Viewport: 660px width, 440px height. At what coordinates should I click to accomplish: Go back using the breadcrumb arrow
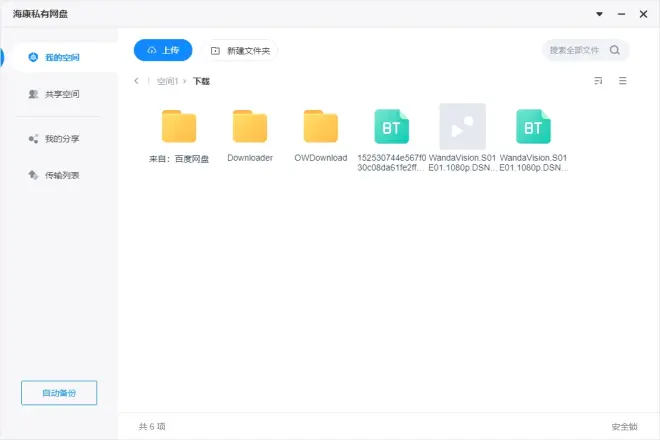[137, 81]
